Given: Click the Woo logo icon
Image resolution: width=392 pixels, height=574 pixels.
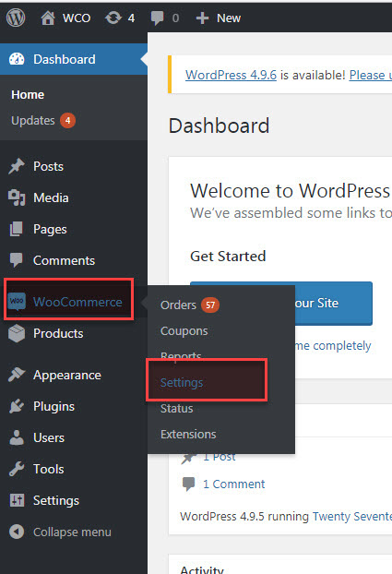Looking at the screenshot, I should tap(17, 302).
